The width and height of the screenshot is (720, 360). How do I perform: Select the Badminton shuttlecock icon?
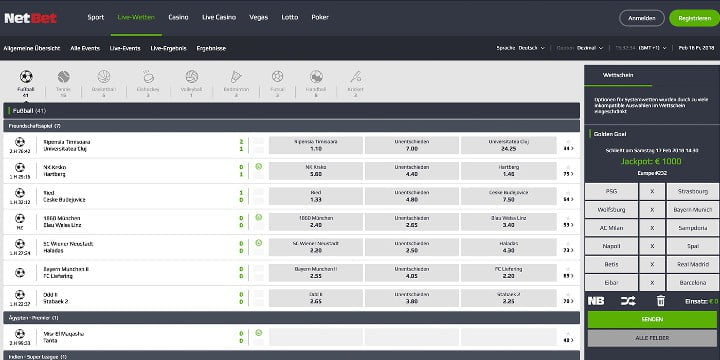(236, 77)
